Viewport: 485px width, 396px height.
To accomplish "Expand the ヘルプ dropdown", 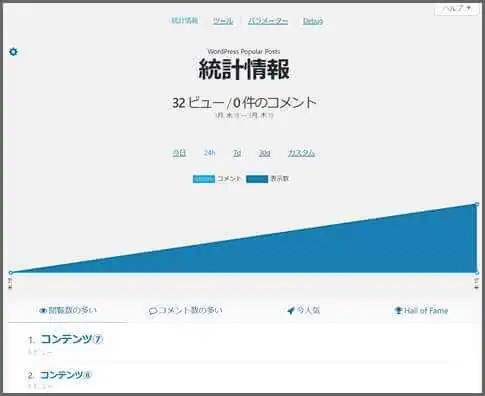I will [457, 9].
